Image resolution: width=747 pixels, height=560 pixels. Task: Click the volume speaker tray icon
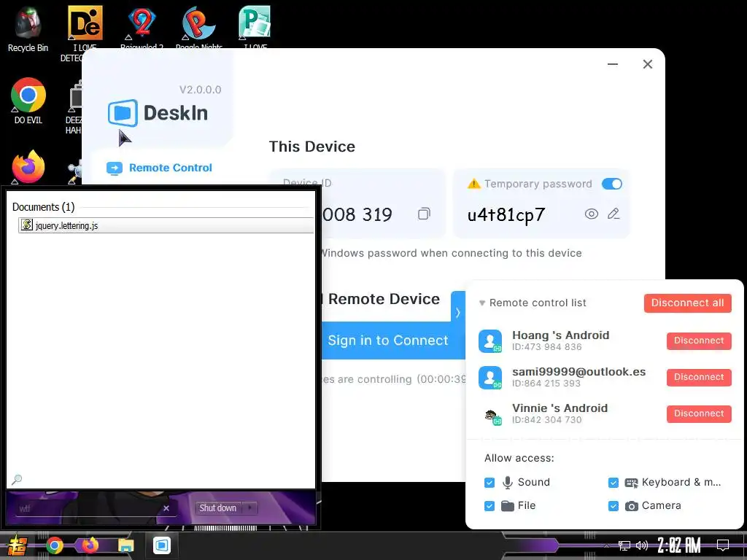pos(642,545)
